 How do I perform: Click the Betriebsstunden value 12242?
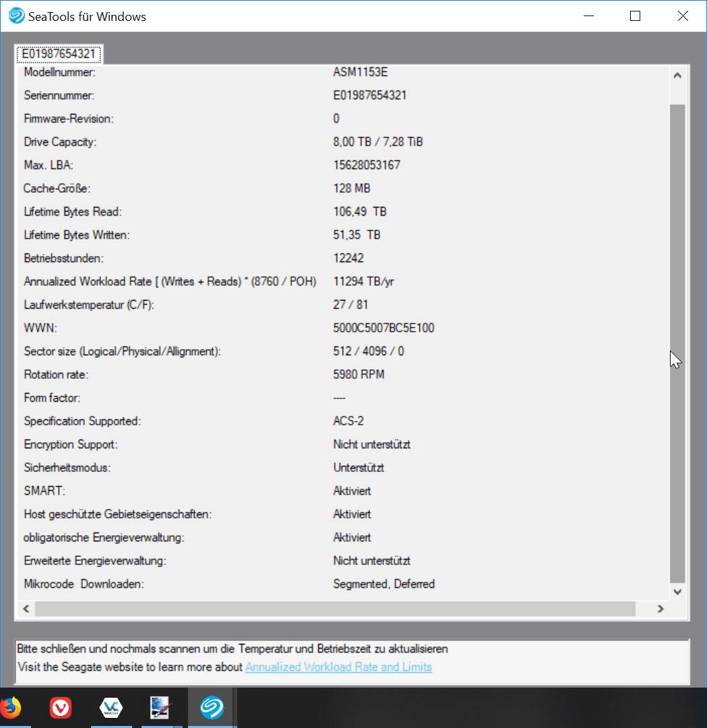348,257
